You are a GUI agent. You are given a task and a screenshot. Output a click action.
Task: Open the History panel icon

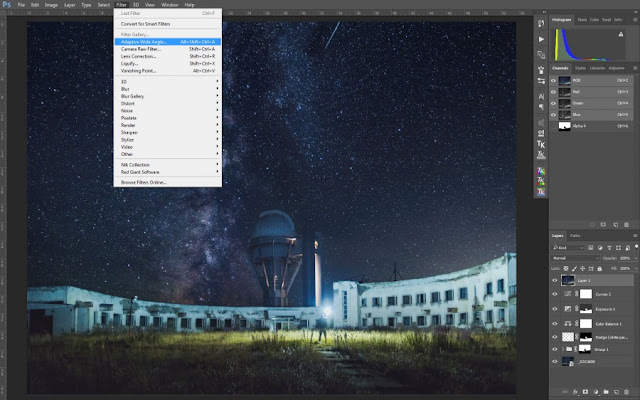pyautogui.click(x=541, y=24)
